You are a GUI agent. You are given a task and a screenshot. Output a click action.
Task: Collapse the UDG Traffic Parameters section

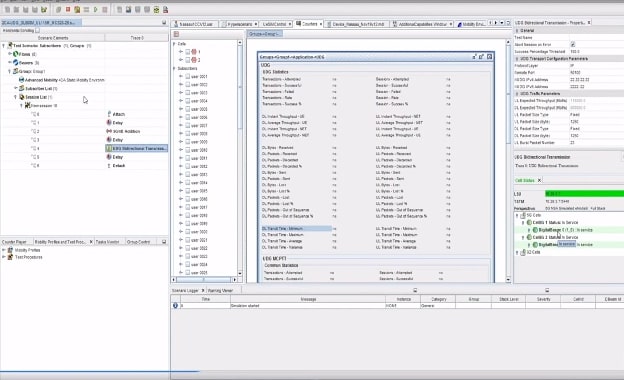[517, 94]
